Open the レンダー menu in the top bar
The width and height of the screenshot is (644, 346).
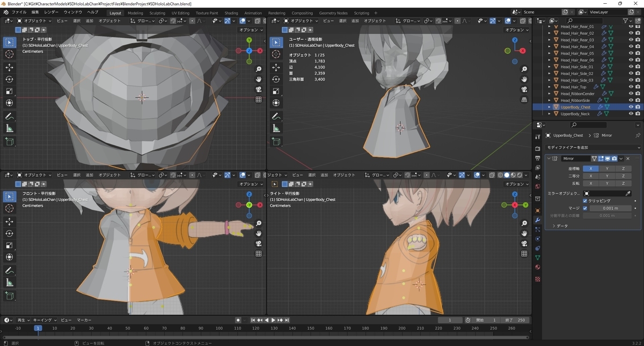click(x=51, y=12)
